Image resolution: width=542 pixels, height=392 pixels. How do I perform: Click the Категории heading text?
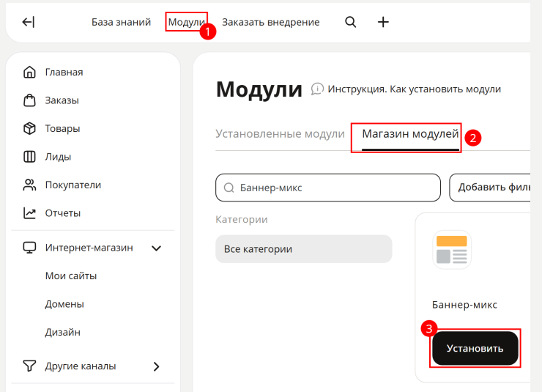(x=242, y=220)
